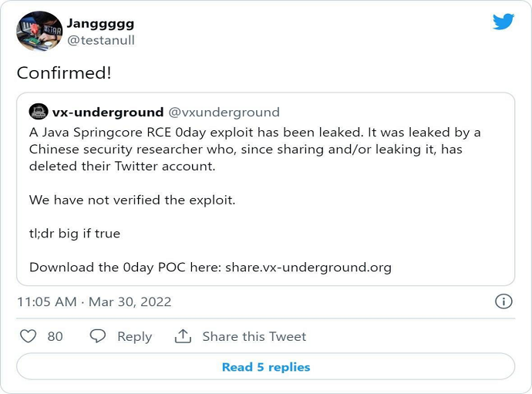Viewport: 532px width, 394px height.
Task: Click the Jangggggg display name
Action: pos(100,24)
